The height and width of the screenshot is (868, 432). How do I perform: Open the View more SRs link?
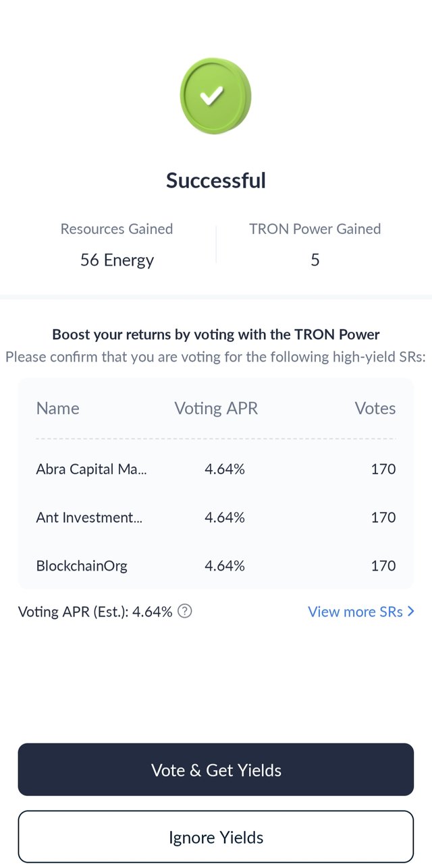pyautogui.click(x=361, y=612)
